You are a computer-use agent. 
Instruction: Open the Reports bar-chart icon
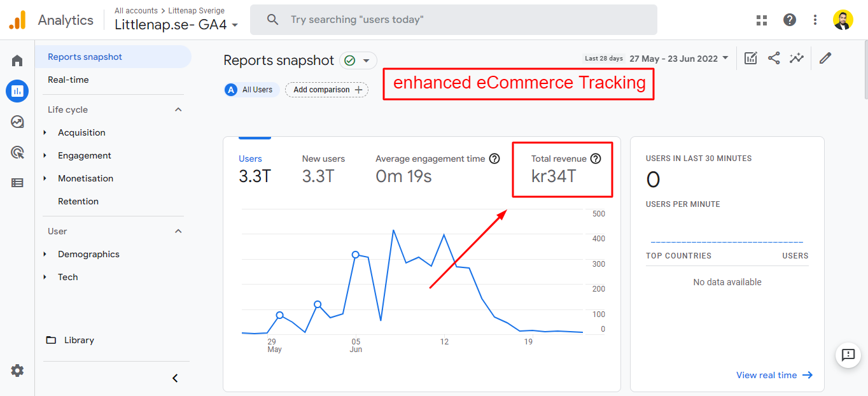point(17,91)
